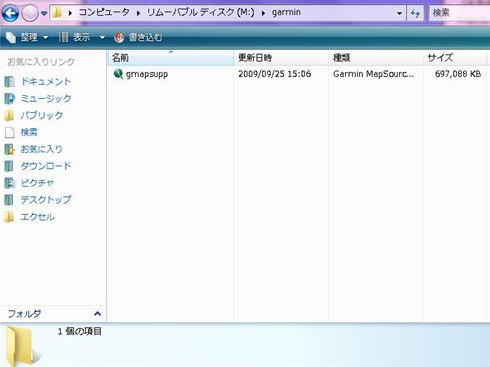The image size is (490, 367).
Task: Go back with the blue Back arrow
Action: point(10,14)
